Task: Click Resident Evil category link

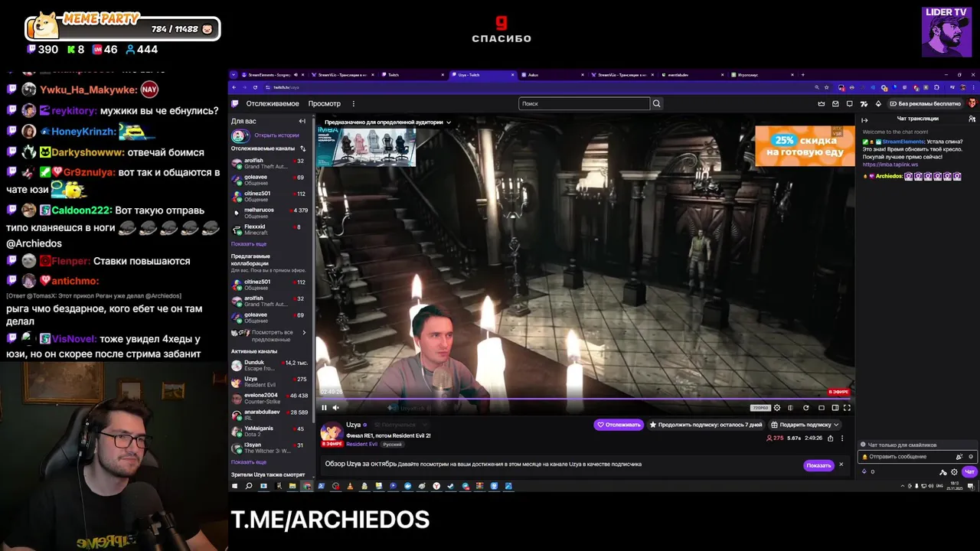Action: click(361, 444)
